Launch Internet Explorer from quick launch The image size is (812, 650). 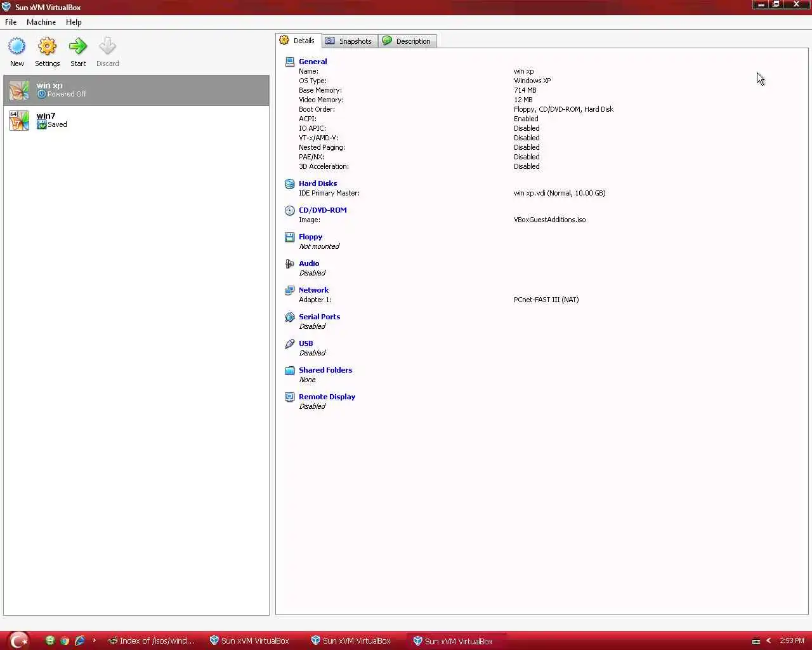80,640
